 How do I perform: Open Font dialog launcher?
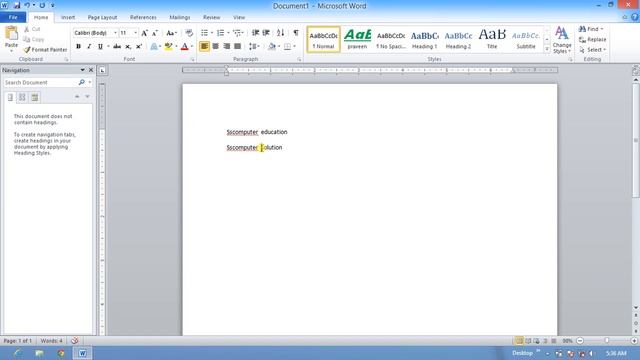[x=192, y=60]
